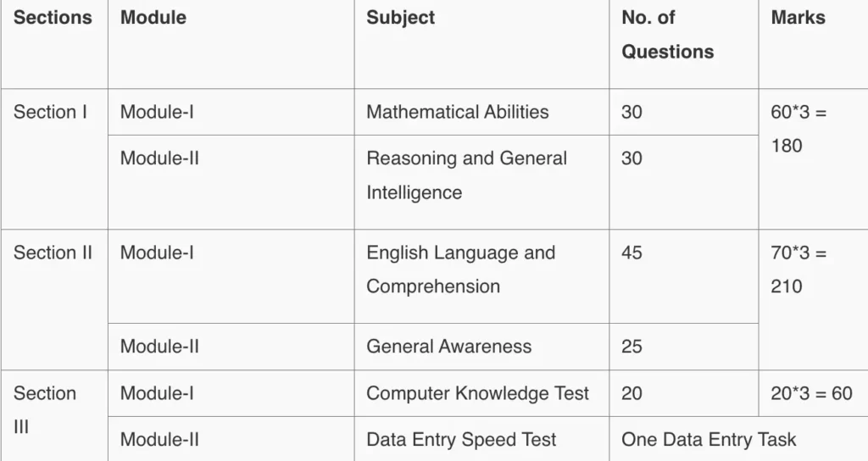Click the Mathematical Abilities subject cell
868x461 pixels.
click(x=457, y=112)
